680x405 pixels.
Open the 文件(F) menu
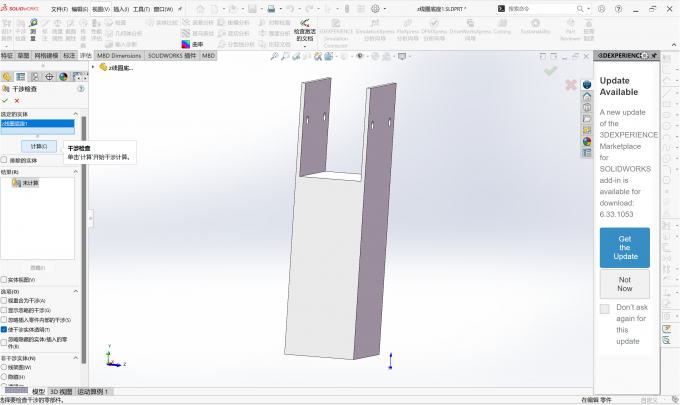click(59, 9)
